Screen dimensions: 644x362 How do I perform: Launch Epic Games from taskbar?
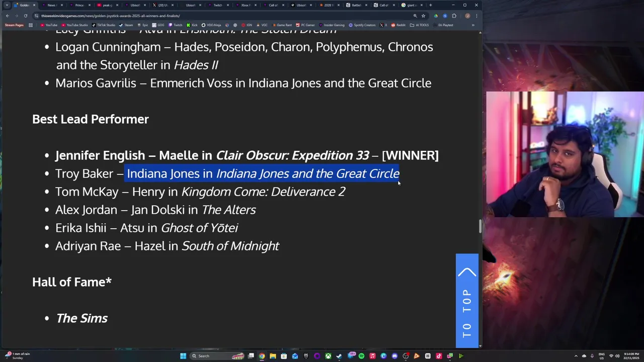(306, 356)
